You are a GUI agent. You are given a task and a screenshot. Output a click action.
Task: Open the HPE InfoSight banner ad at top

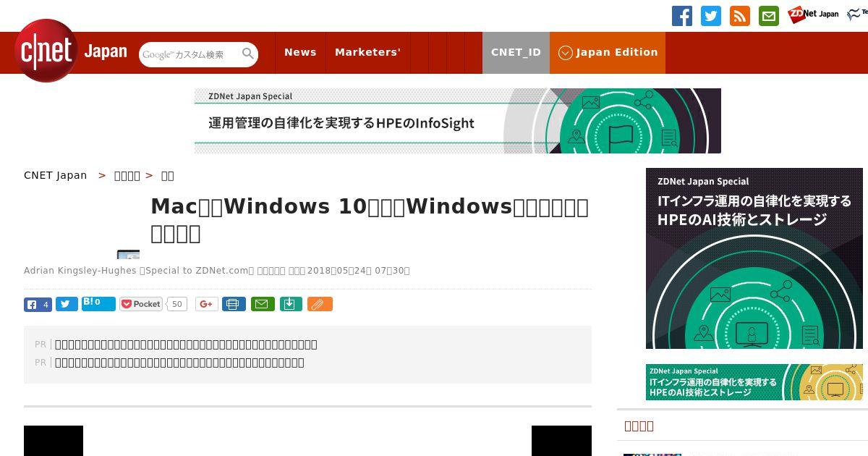click(458, 121)
